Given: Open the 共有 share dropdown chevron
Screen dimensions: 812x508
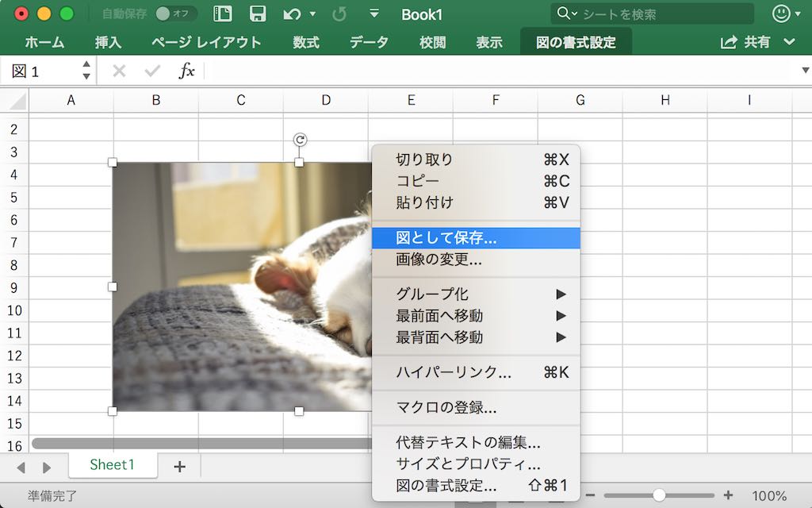Looking at the screenshot, I should 788,41.
